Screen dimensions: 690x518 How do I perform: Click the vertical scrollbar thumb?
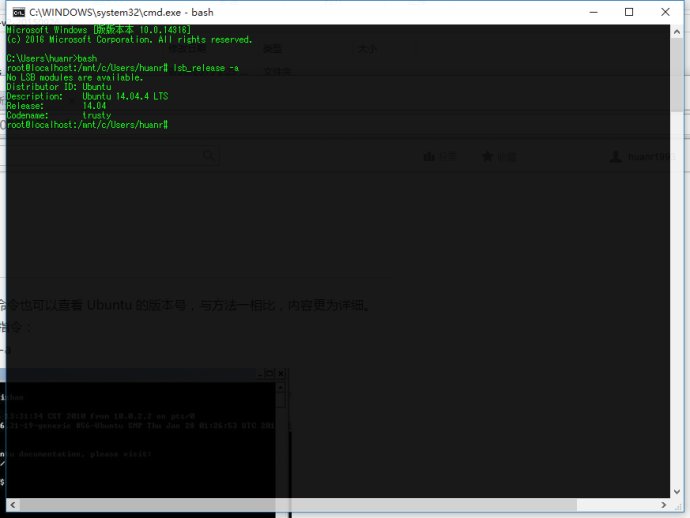coord(677,76)
